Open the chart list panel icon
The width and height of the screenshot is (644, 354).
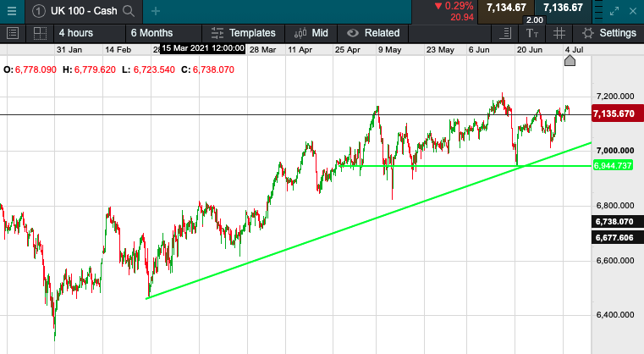[x=13, y=33]
